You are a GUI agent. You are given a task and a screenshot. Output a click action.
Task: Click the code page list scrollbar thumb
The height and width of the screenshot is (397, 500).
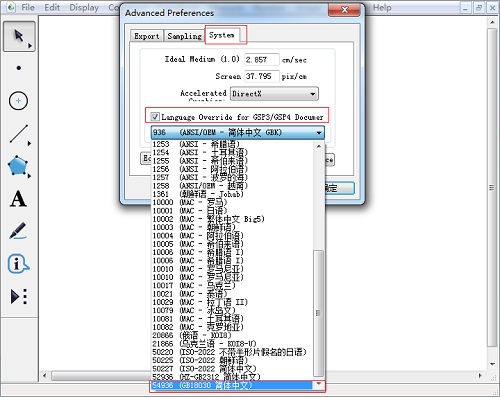319,313
